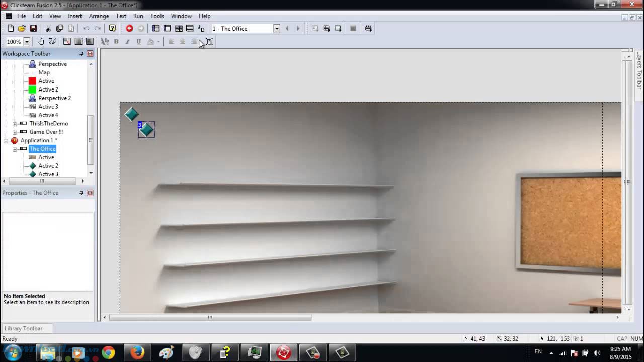Screen dimensions: 644x362
Task: Open the Run menu
Action: coord(138,16)
